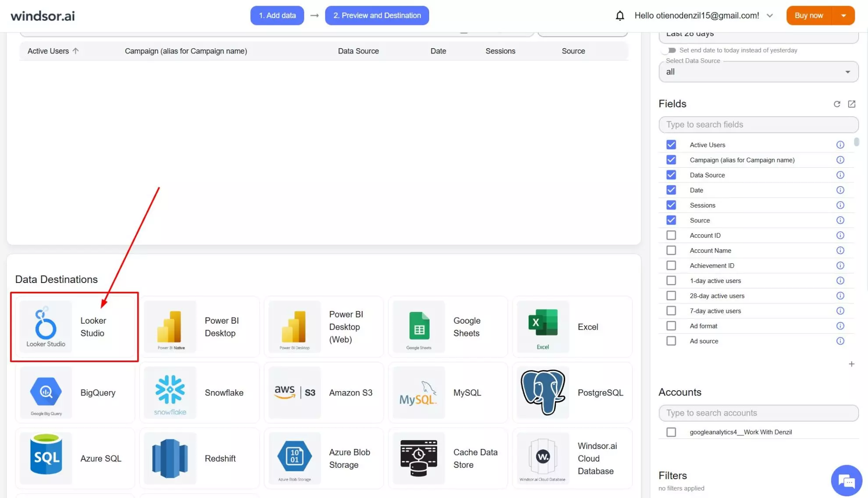Select the Looker Studio destination icon
868x498 pixels.
[46, 327]
